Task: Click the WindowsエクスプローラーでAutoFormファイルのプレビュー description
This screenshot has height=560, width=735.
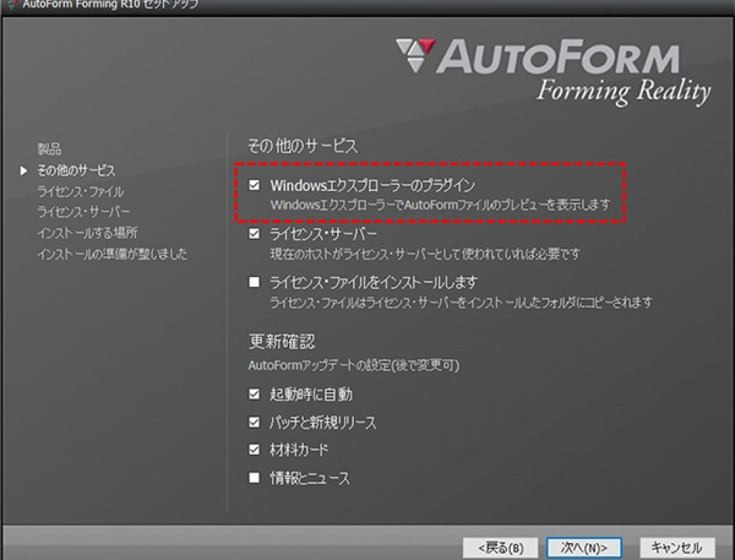Action: pos(440,205)
